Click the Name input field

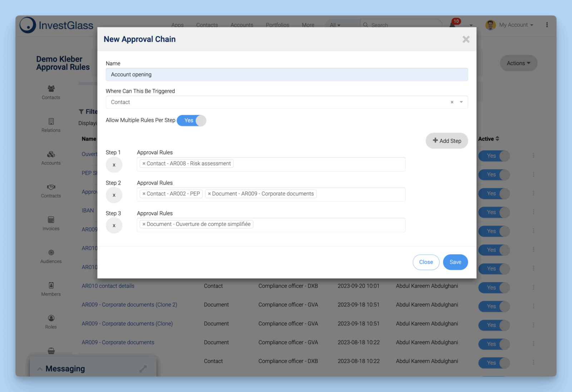click(x=286, y=75)
